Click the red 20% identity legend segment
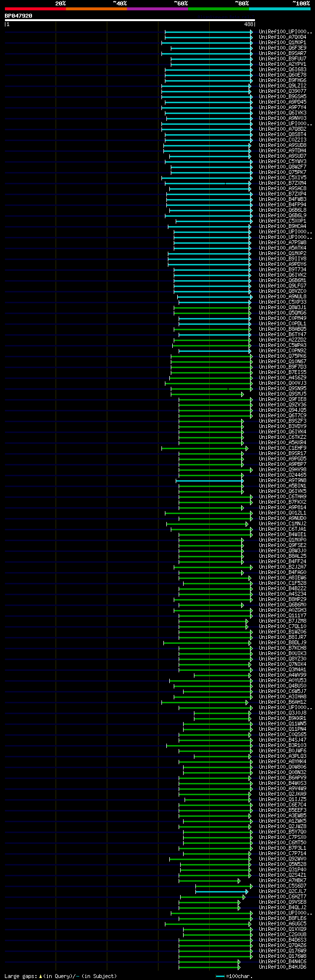This screenshot has width=315, height=980. [35, 8]
